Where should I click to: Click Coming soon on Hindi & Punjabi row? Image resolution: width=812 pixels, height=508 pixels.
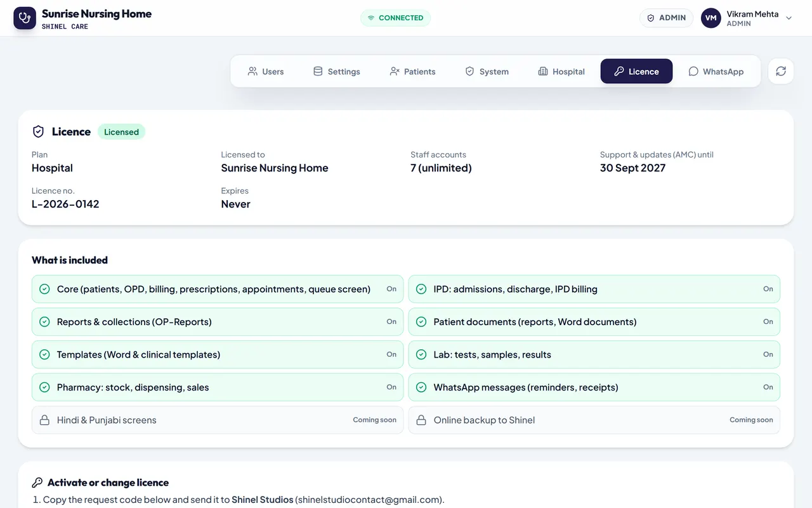(374, 420)
